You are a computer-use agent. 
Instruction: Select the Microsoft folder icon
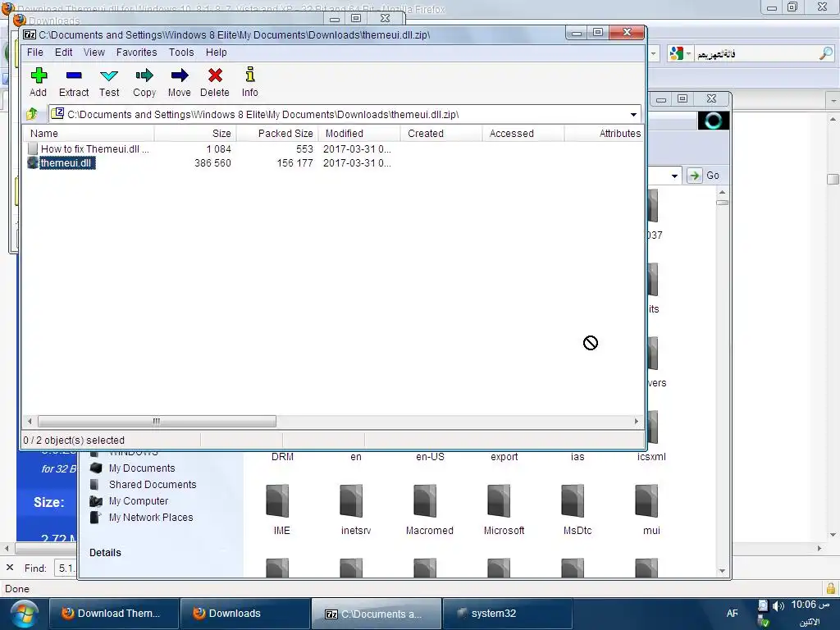click(500, 501)
